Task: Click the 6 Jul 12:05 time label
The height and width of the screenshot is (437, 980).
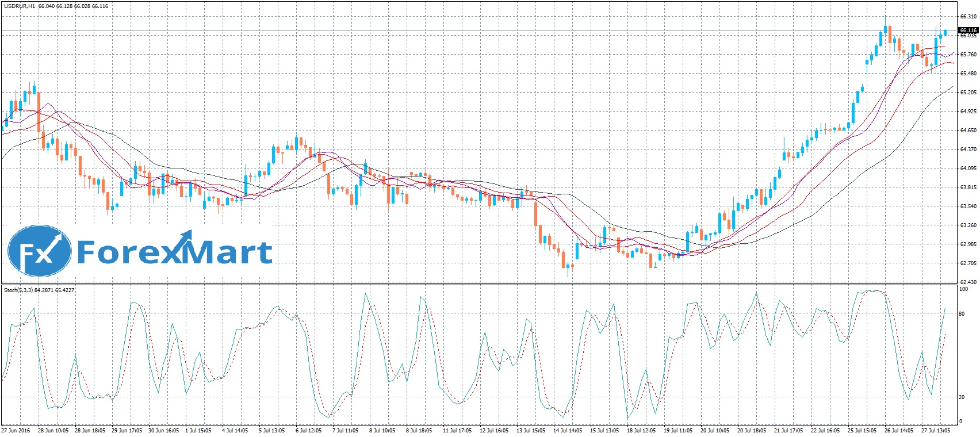Action: (309, 430)
